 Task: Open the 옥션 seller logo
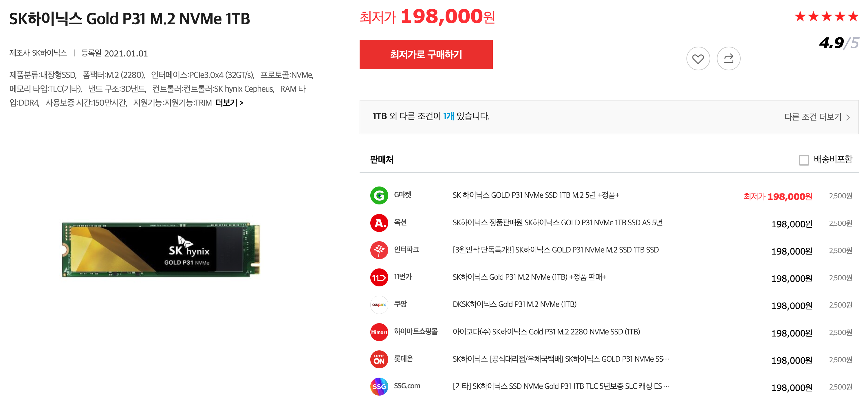[379, 223]
